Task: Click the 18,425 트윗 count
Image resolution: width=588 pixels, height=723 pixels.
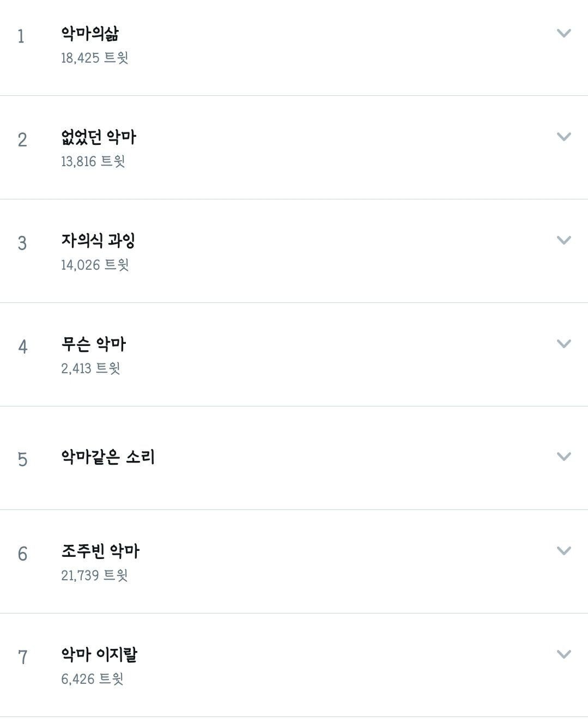Action: pyautogui.click(x=95, y=58)
